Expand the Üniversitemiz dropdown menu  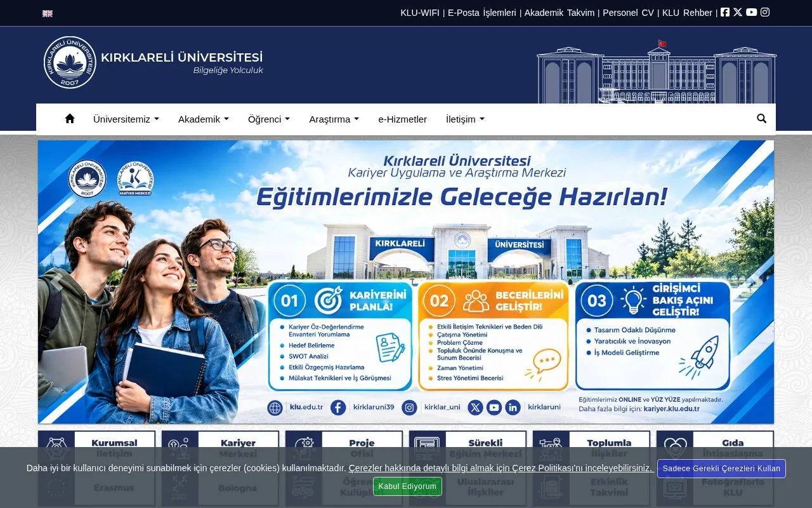[126, 119]
